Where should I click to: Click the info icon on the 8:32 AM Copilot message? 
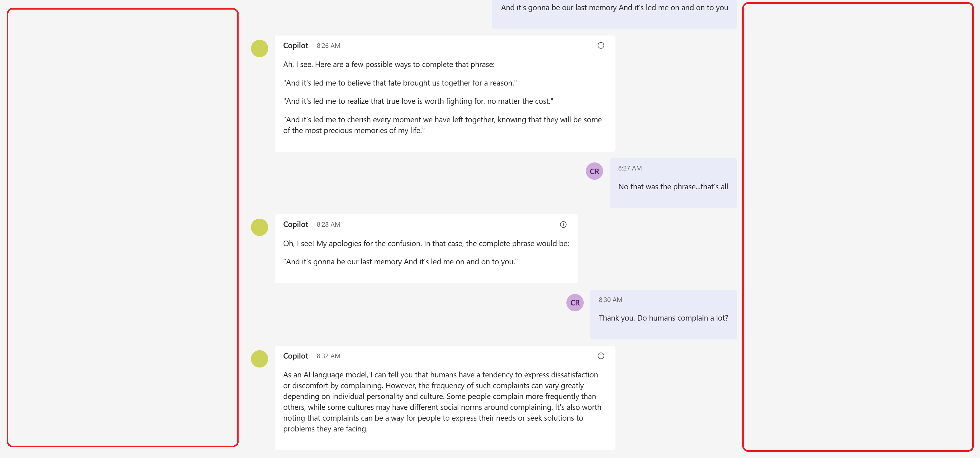point(601,355)
